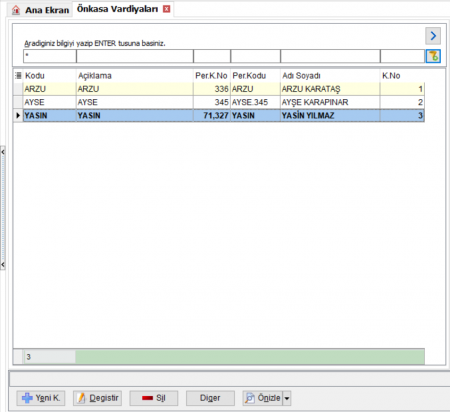The image size is (450, 412).
Task: Click the Degistir pencil button
Action: [x=97, y=398]
